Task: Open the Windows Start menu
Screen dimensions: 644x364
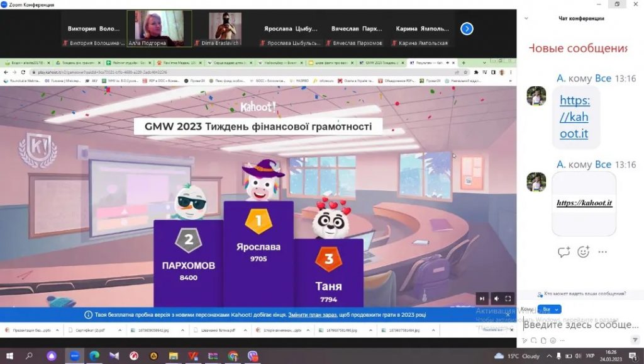Action: 9,356
